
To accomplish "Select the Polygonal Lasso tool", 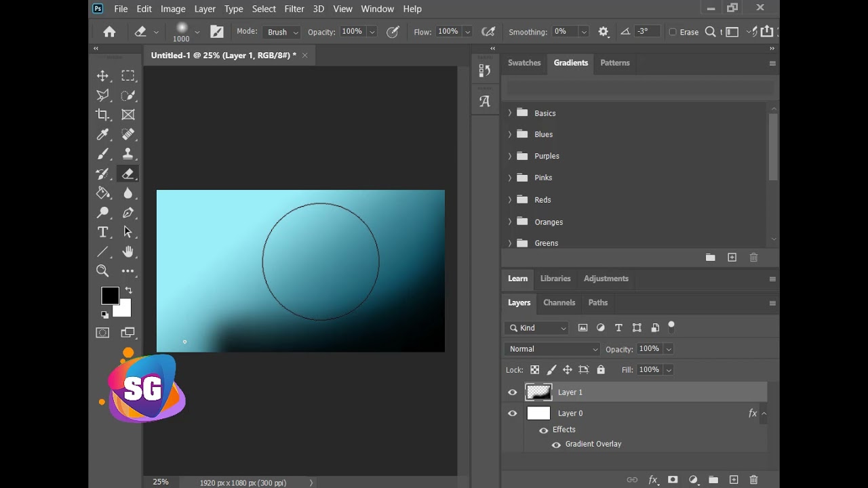I will (x=103, y=96).
